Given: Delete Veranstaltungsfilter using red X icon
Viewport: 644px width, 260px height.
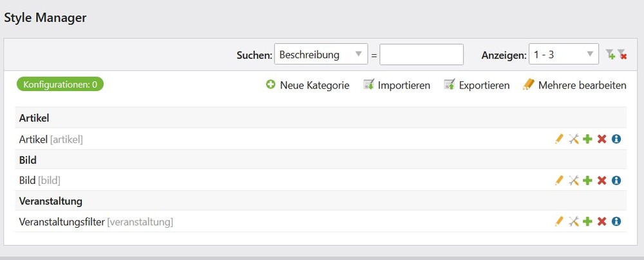Looking at the screenshot, I should pos(601,221).
